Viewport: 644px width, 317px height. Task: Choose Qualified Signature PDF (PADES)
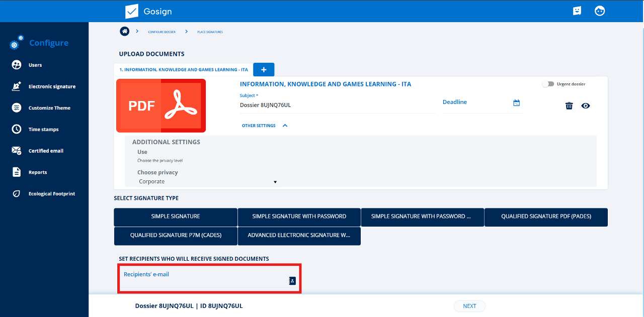pos(546,217)
